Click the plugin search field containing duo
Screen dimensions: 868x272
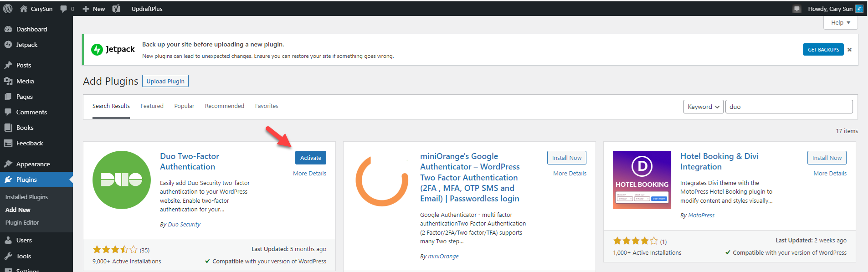[x=789, y=107]
